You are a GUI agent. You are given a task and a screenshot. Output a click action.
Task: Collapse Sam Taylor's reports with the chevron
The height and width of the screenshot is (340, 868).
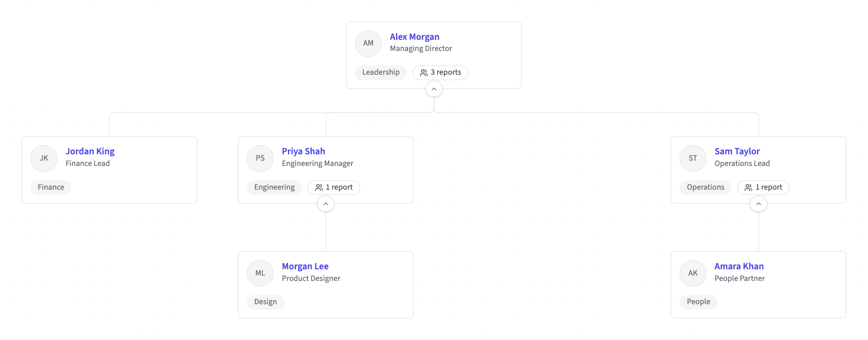coord(758,204)
